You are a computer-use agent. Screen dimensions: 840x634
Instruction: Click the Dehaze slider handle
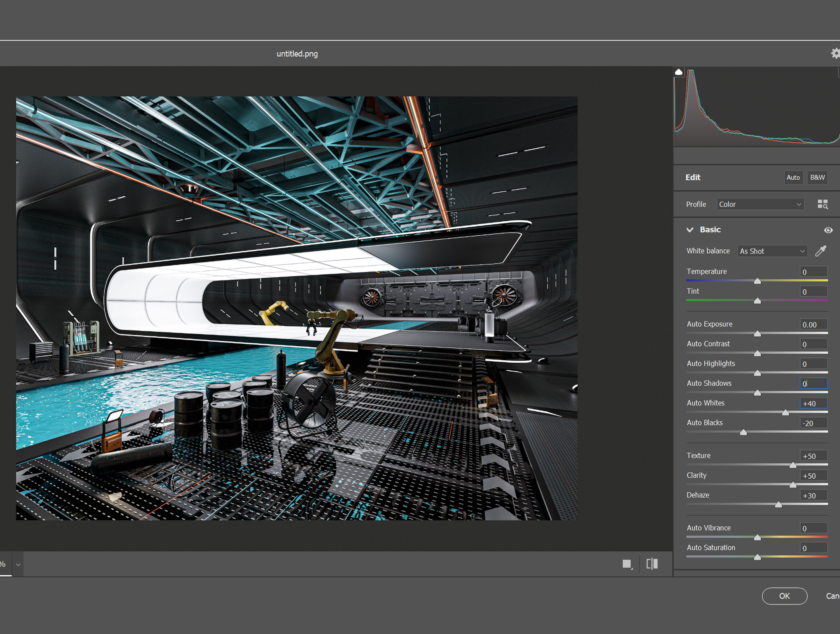[779, 505]
